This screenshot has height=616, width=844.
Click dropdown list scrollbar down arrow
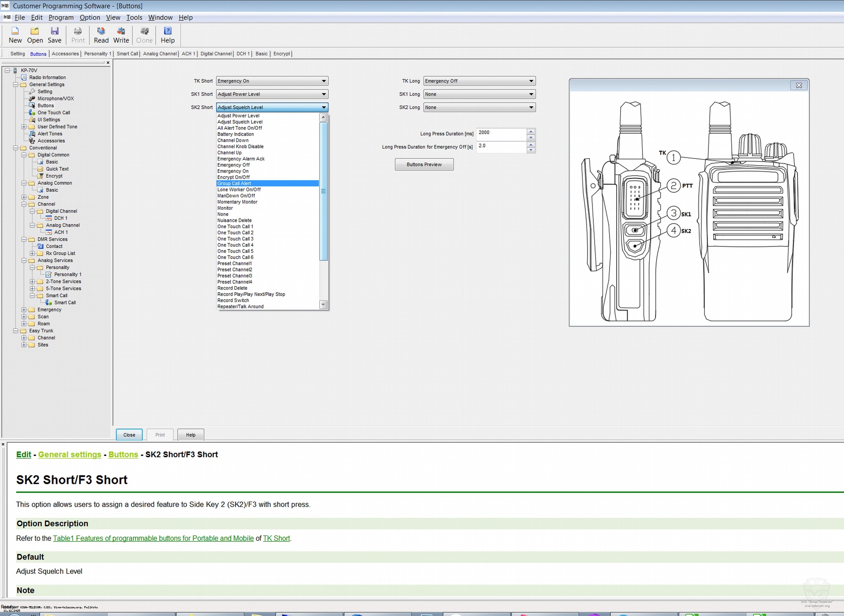pyautogui.click(x=323, y=305)
